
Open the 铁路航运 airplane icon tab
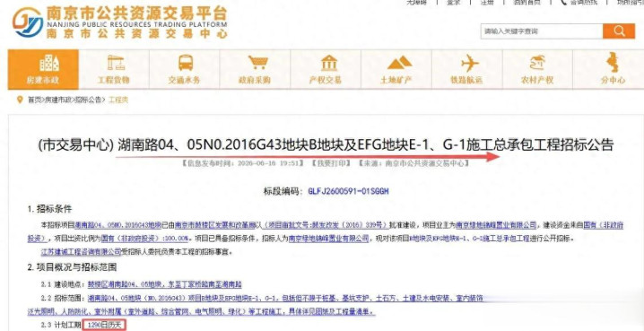pos(466,69)
